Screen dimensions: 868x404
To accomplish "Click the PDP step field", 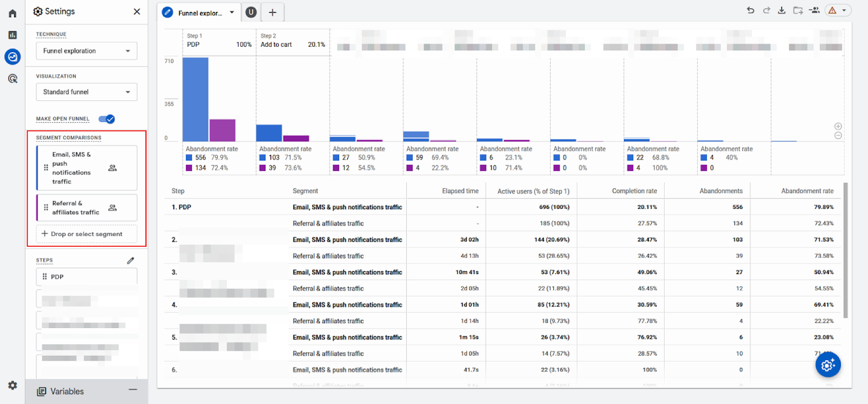I will click(x=87, y=277).
